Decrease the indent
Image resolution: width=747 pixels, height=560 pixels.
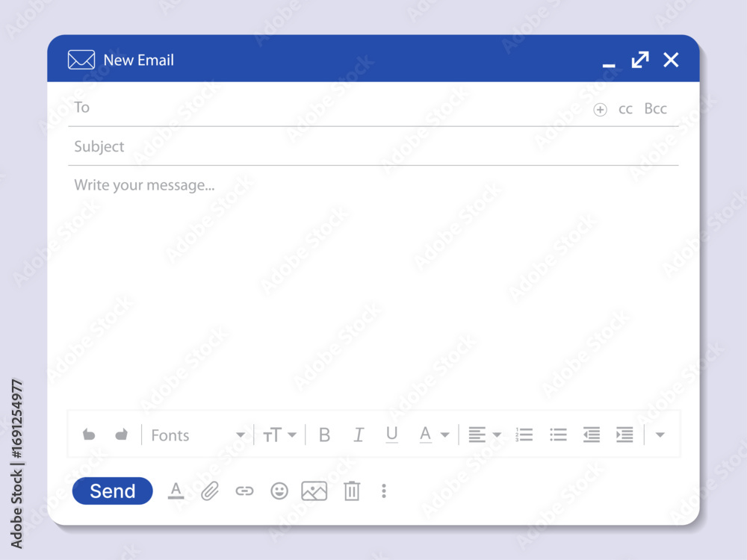coord(591,435)
